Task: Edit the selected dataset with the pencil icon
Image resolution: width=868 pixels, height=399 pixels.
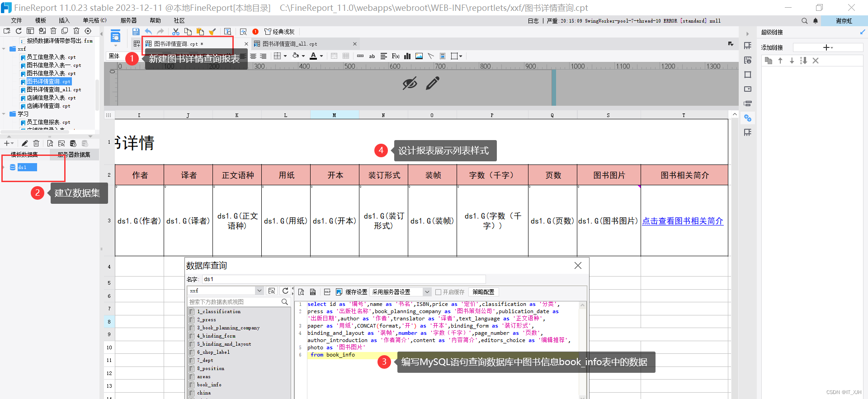Action: click(x=24, y=143)
